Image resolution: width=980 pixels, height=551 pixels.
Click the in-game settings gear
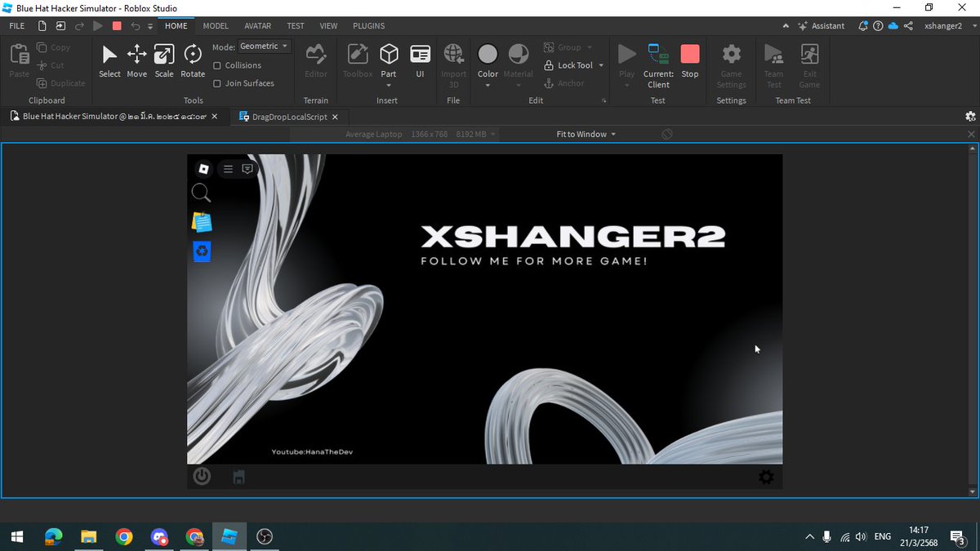(x=766, y=477)
